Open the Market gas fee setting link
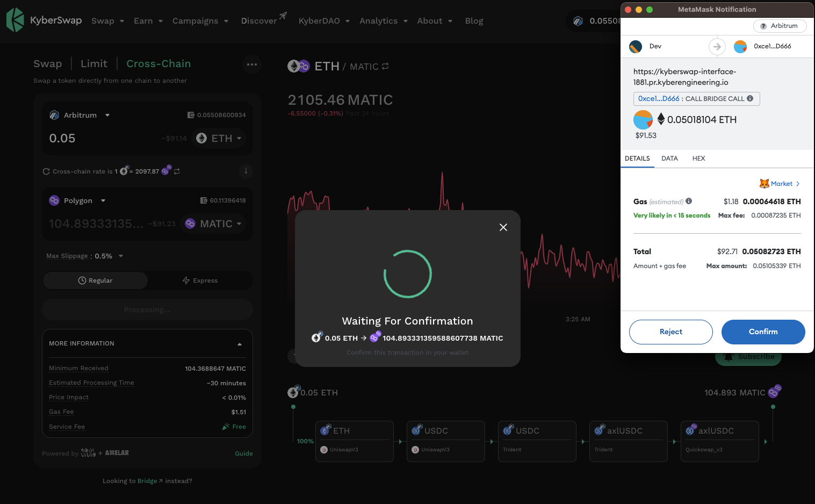Screen dimensions: 815x504 (780, 184)
